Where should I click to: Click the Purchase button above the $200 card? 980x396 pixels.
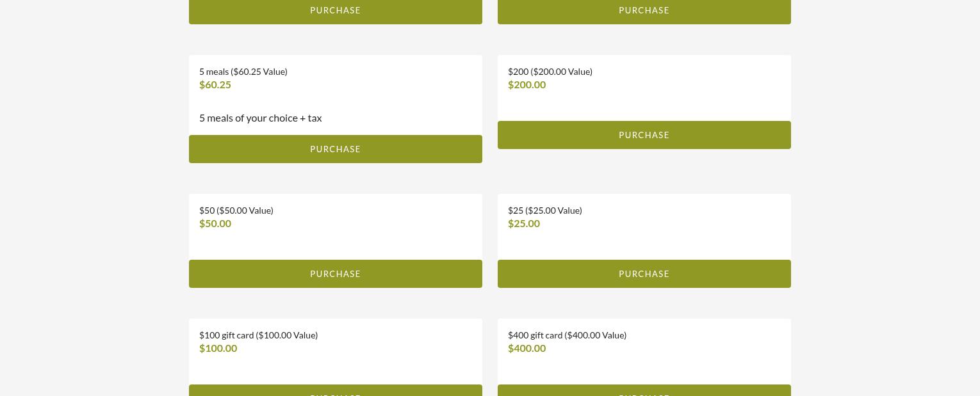(644, 11)
